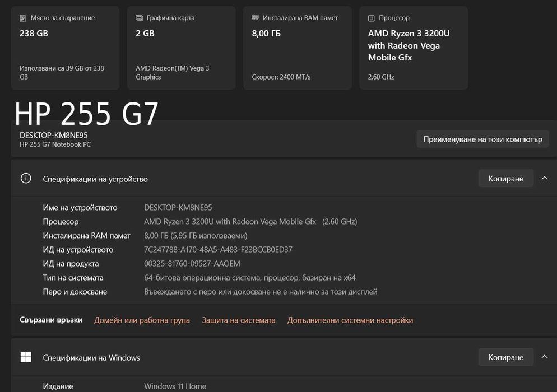Select the RAM value 8,00 ГБ (5,95 ГБ използваеми)
This screenshot has width=557, height=392.
(x=196, y=235)
